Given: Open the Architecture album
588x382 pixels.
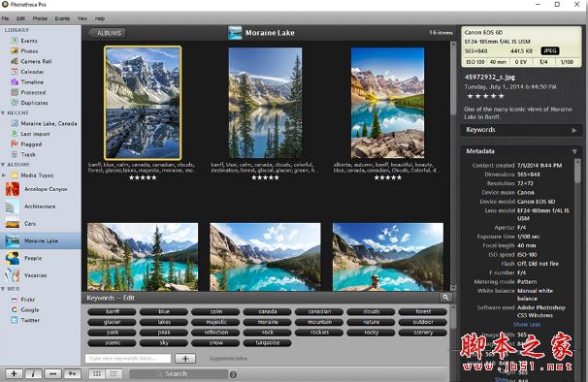Looking at the screenshot, I should [x=40, y=207].
